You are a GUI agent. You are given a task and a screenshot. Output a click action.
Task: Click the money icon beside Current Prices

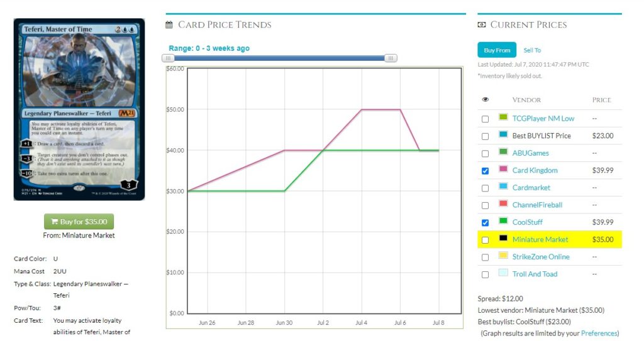481,25
